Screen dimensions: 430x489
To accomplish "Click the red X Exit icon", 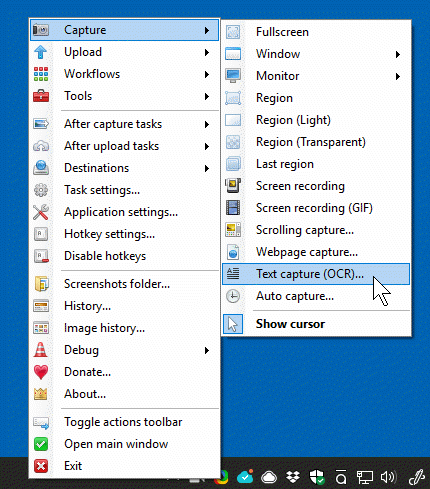I will 41,466.
